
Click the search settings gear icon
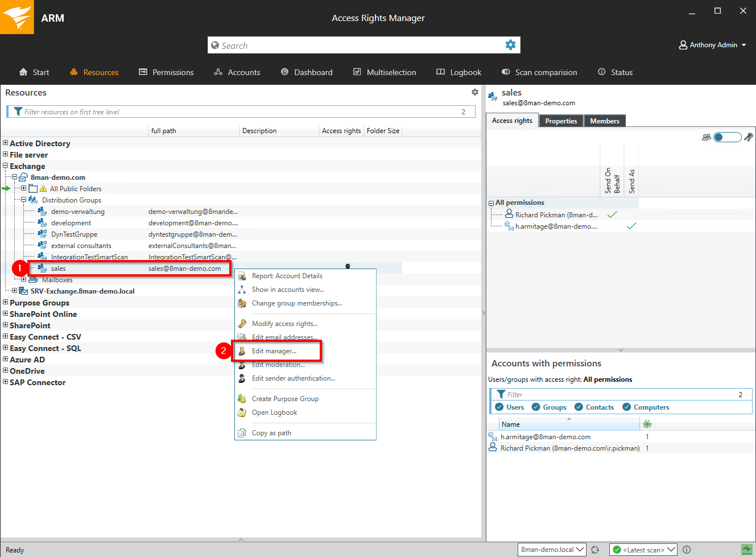(510, 45)
